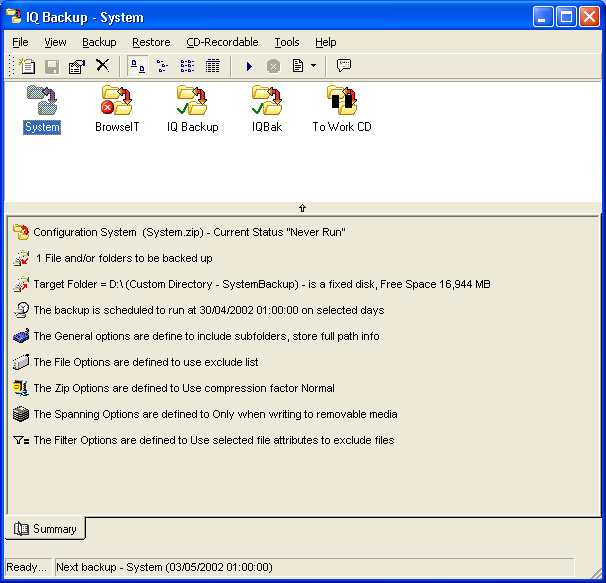Image resolution: width=606 pixels, height=583 pixels.
Task: Minimize the IQ Backup window
Action: pyautogui.click(x=543, y=17)
